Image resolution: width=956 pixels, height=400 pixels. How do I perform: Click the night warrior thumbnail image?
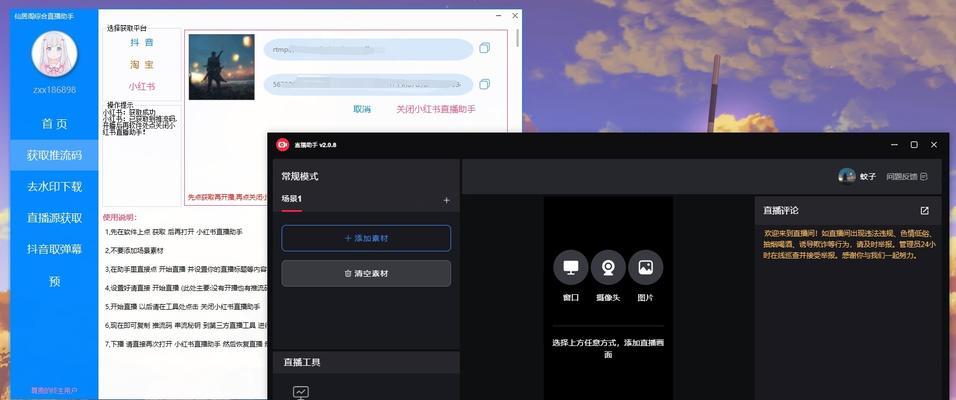221,67
